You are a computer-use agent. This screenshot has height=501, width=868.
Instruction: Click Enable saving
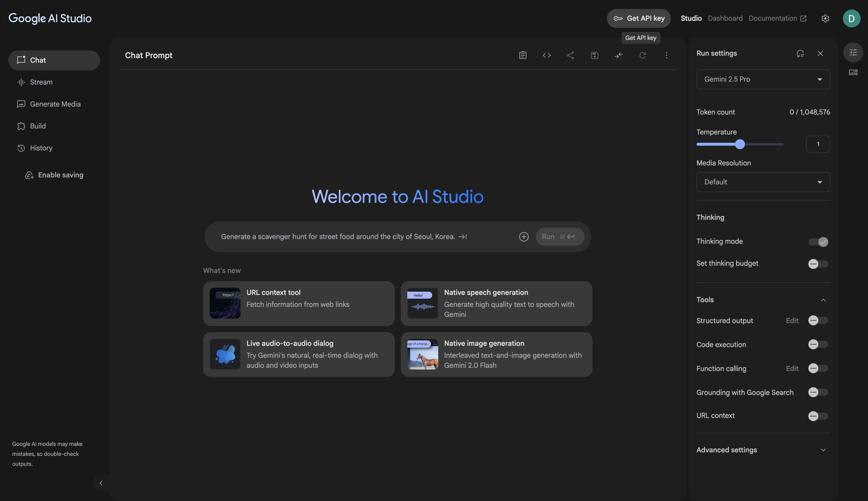54,175
